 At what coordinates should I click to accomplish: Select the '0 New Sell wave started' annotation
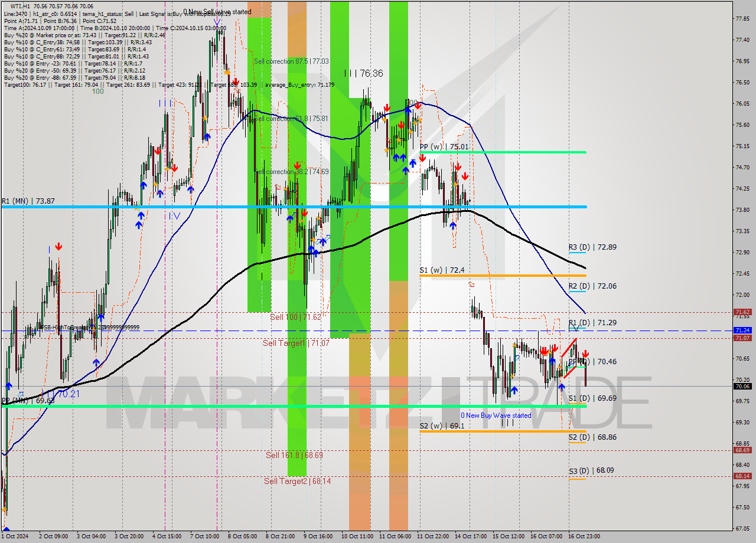tap(217, 11)
